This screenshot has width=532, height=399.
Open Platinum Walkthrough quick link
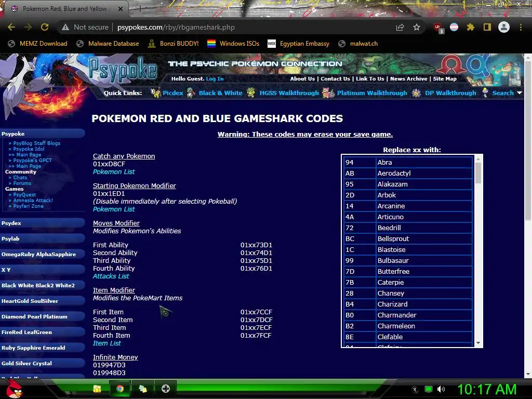coord(372,93)
